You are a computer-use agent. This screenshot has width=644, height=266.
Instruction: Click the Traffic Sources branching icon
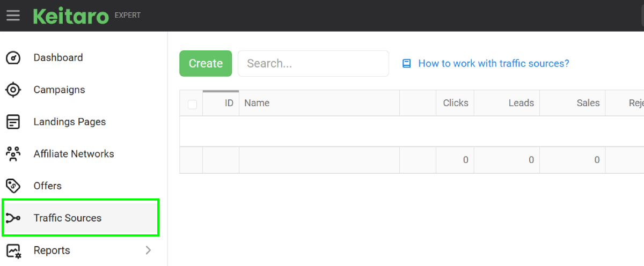tap(13, 218)
